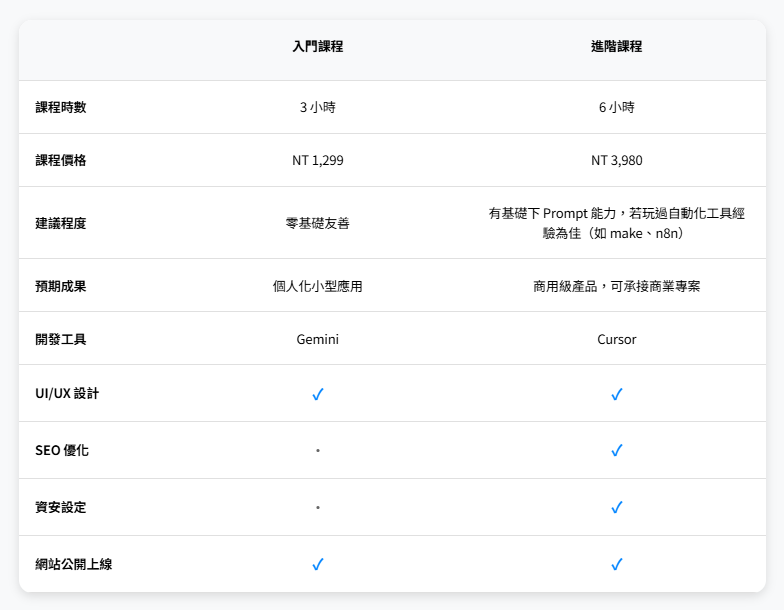Click the 6 小時 duration cell
This screenshot has width=784, height=610.
point(617,107)
